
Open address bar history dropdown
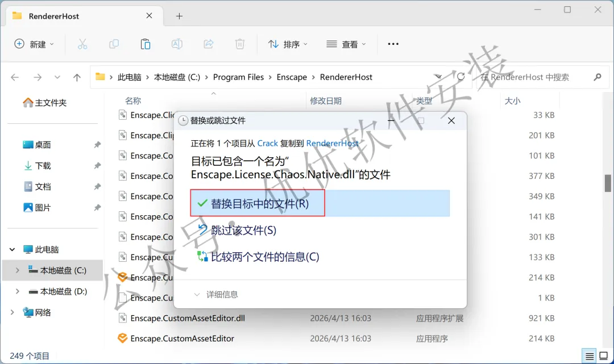pos(438,77)
